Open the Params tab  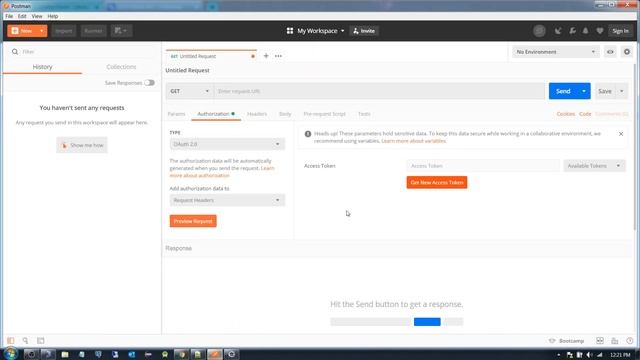click(176, 114)
